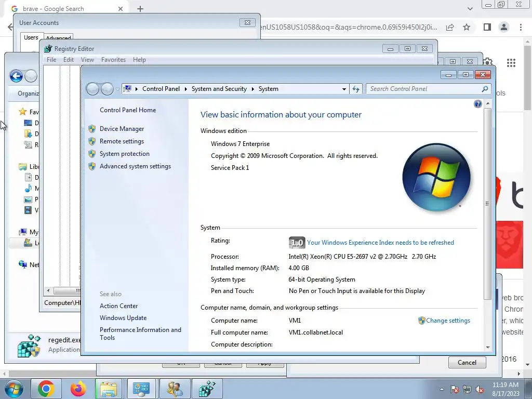Viewport: 532px width, 399px height.
Task: Click the System window vertical scrollbar
Action: point(487,204)
